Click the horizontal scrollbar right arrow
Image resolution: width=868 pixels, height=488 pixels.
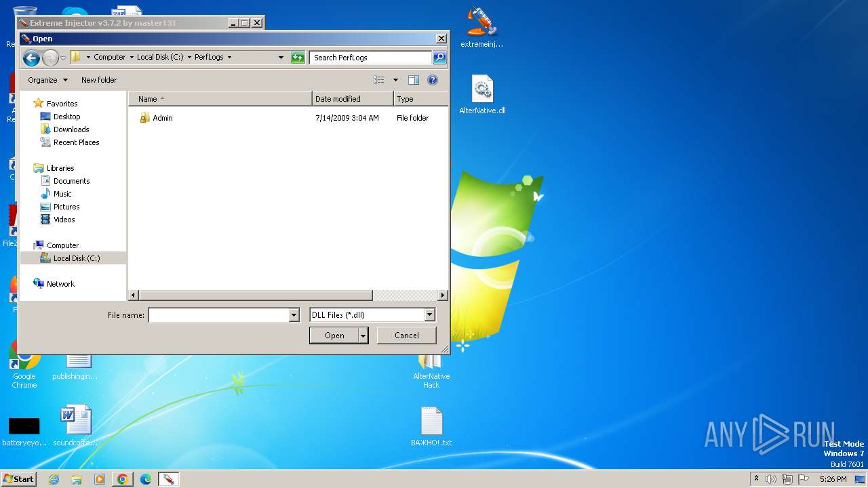click(443, 296)
